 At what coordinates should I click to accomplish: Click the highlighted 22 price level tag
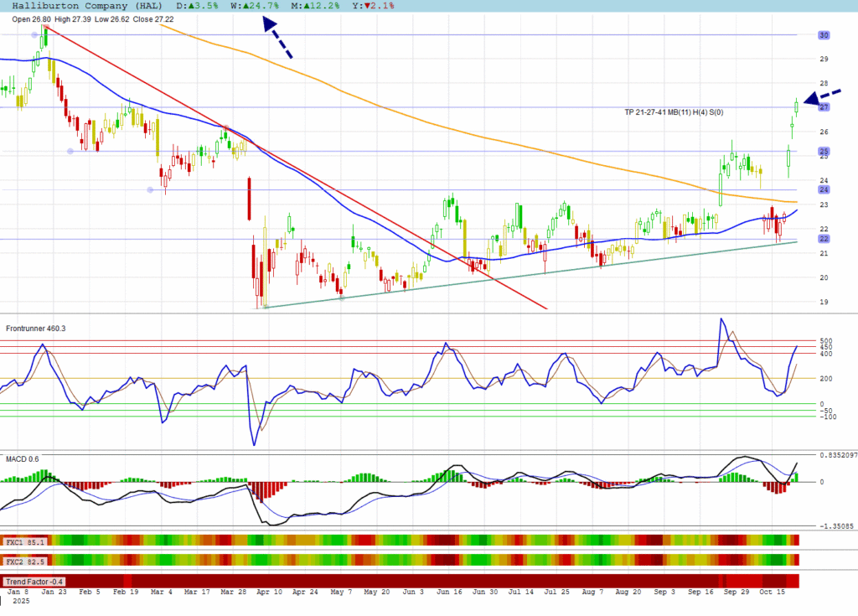[824, 239]
